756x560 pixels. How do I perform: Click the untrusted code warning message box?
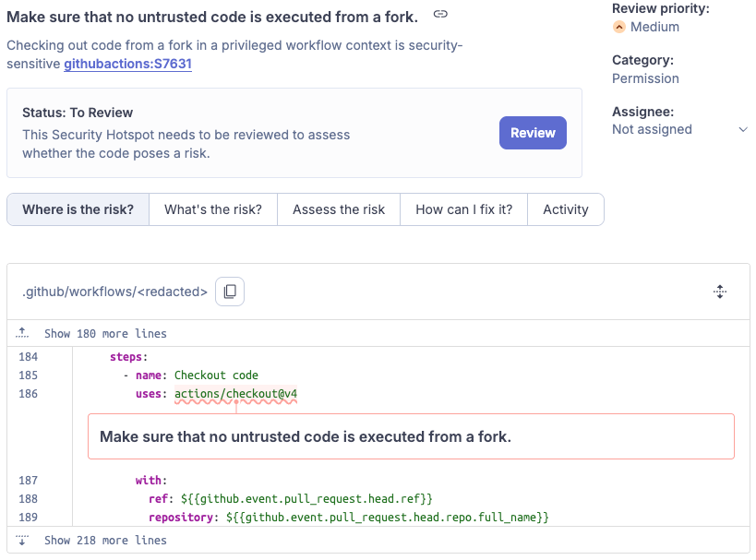point(411,435)
